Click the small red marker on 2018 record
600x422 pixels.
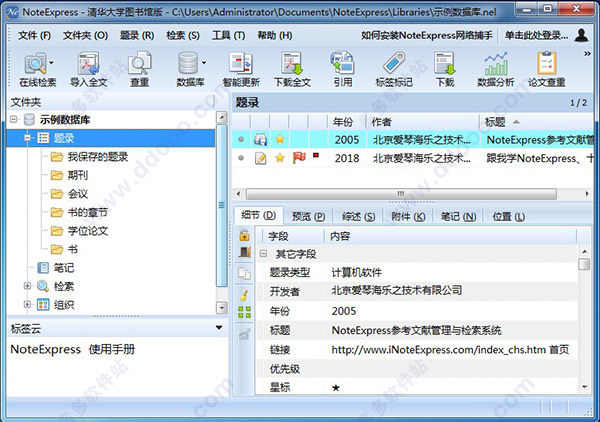point(316,155)
